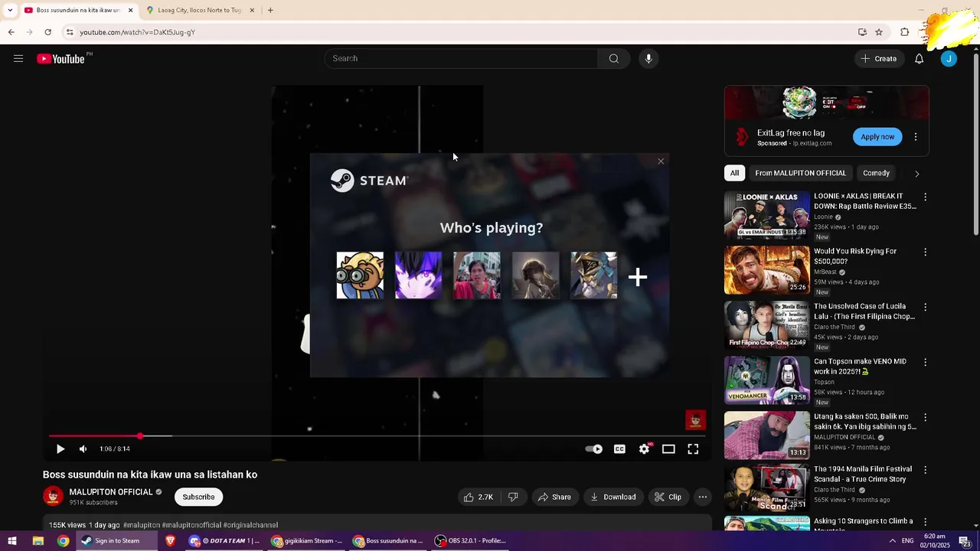Click MALUPITON channel avatar below the video
Image resolution: width=980 pixels, height=551 pixels.
(53, 496)
